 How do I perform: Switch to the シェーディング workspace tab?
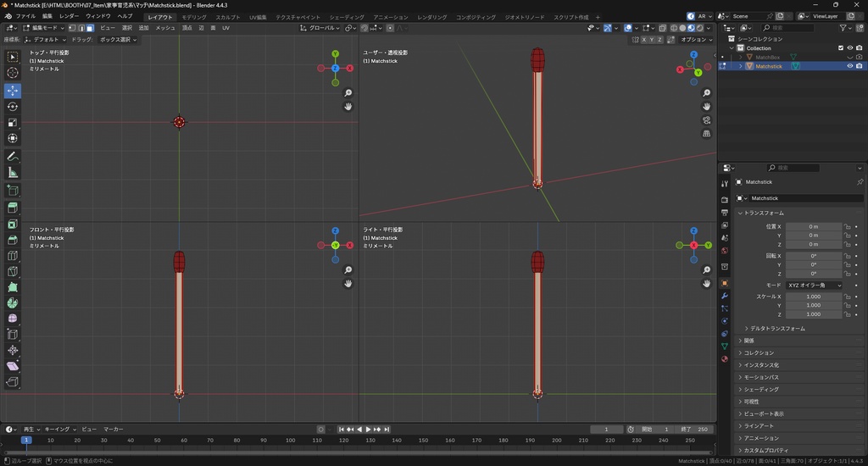[347, 17]
